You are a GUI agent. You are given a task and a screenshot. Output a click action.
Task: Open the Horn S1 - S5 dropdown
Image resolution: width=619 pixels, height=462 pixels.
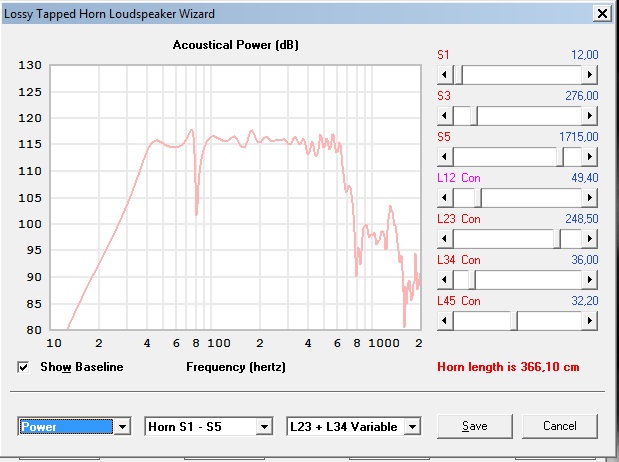[x=264, y=426]
